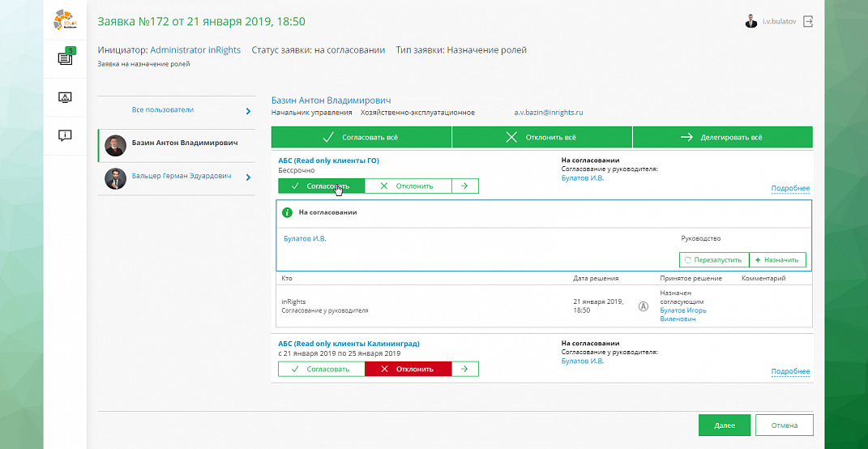Click the Отмена button

pyautogui.click(x=784, y=425)
